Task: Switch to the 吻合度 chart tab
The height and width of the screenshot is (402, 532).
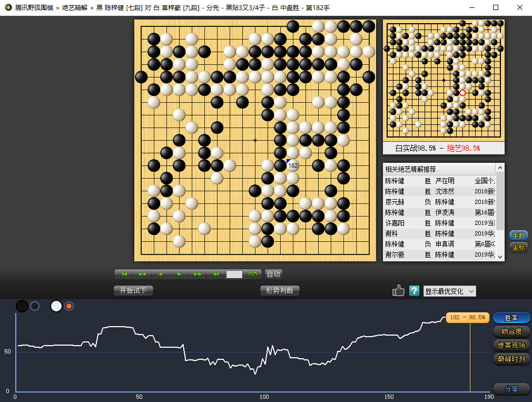Action: point(511,331)
